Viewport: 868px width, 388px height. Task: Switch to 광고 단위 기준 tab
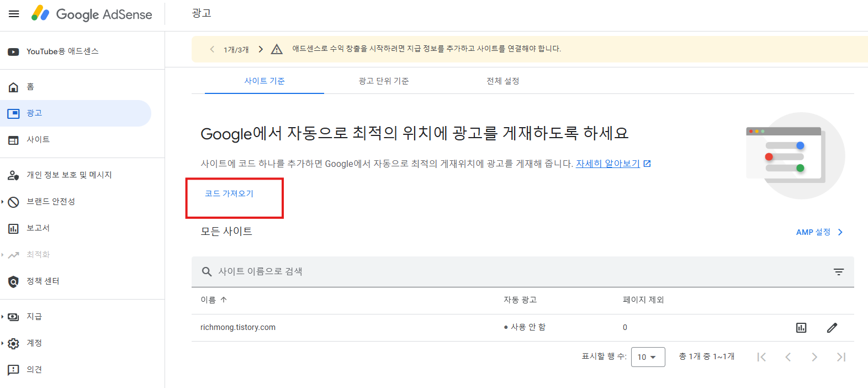click(x=384, y=81)
